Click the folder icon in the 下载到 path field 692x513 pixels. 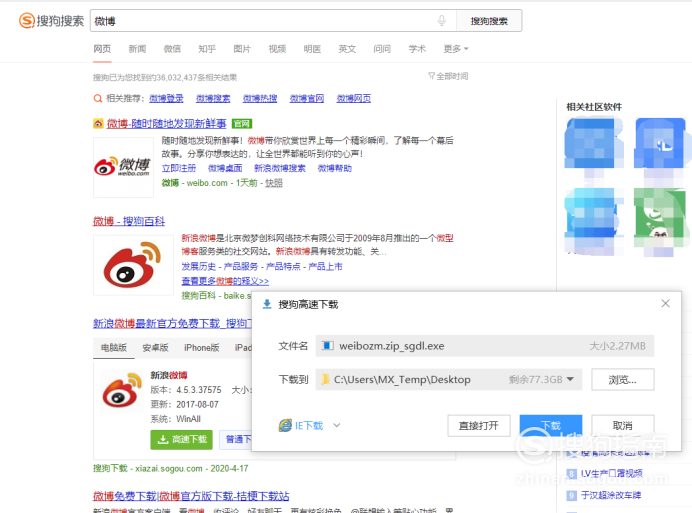coord(325,379)
